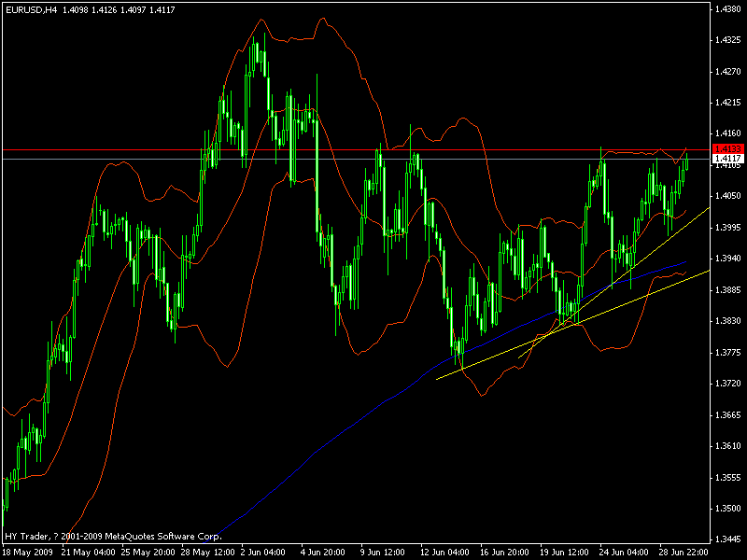Click the 2 Jun 04:00 time label

[263, 553]
